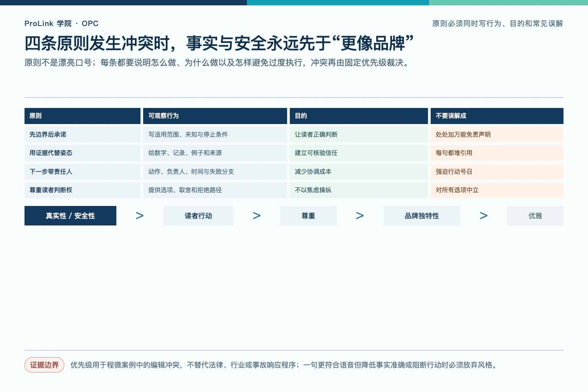The image size is (588, 392).
Task: Click the 处处加万能免责声明 cell
Action: coord(497,134)
